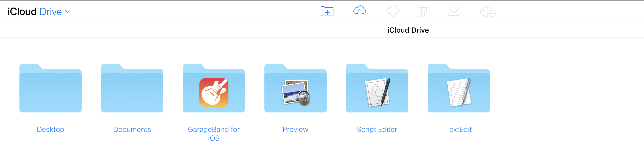Select the Preview folder icon

295,88
